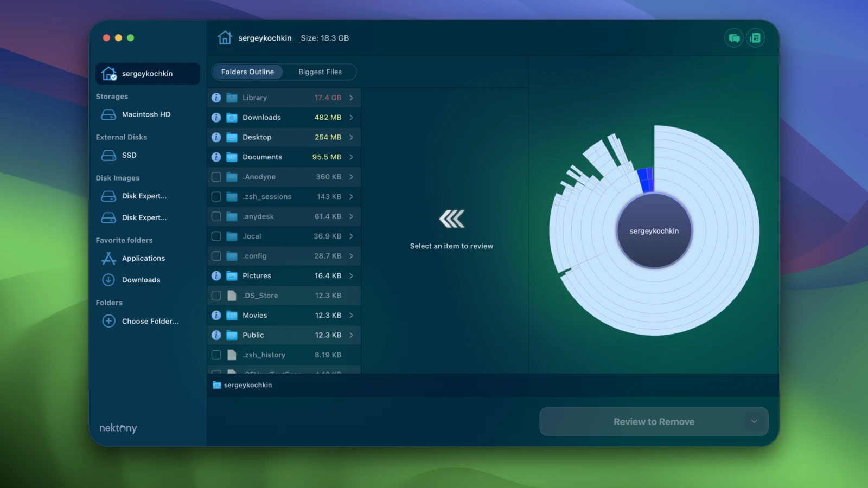The width and height of the screenshot is (868, 488).
Task: Click the dark blue sunburst chart segment
Action: [645, 180]
